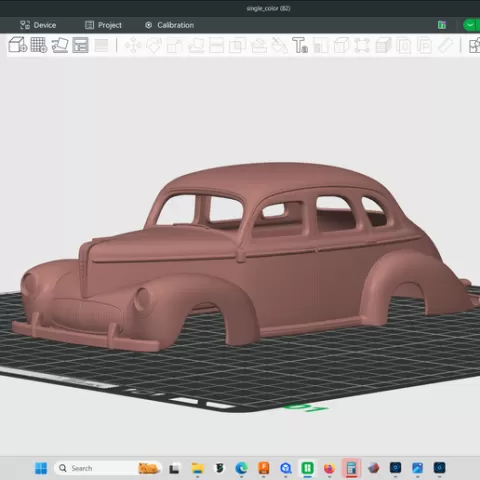480x480 pixels.
Task: Select the Move tool
Action: coord(133,45)
